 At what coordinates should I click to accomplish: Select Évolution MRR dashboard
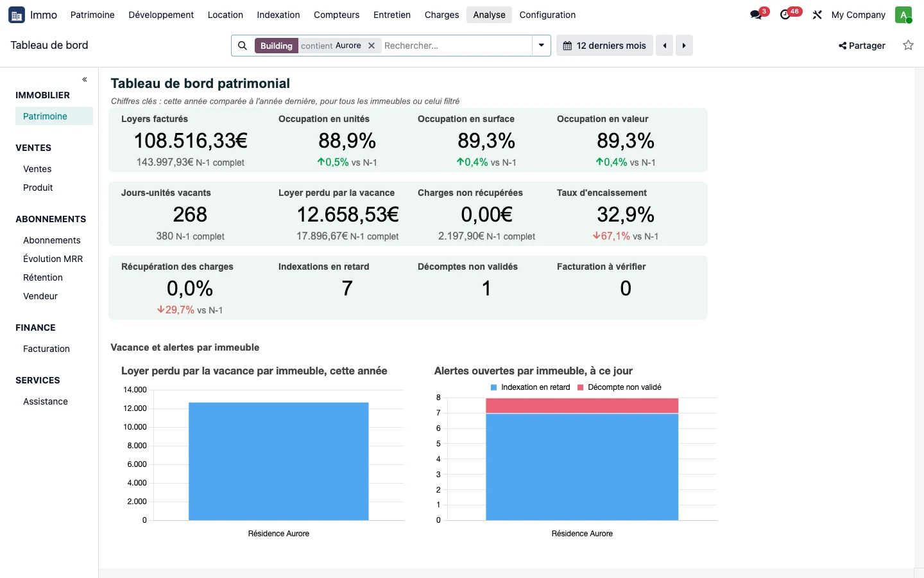pyautogui.click(x=54, y=259)
